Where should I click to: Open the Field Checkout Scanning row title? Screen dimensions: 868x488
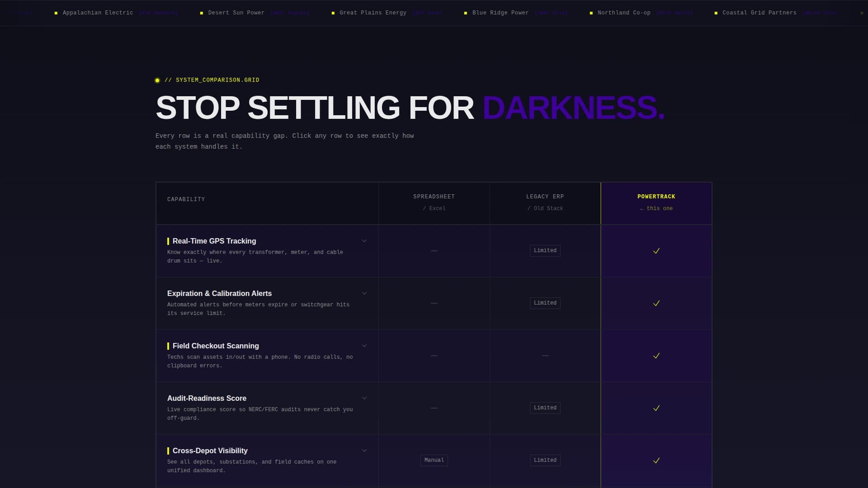coord(216,346)
